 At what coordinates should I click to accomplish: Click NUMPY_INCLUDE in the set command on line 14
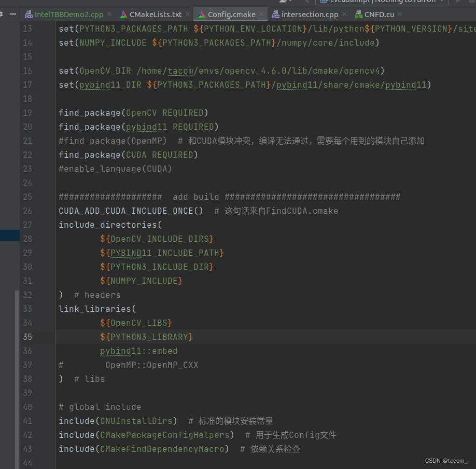[x=113, y=43]
